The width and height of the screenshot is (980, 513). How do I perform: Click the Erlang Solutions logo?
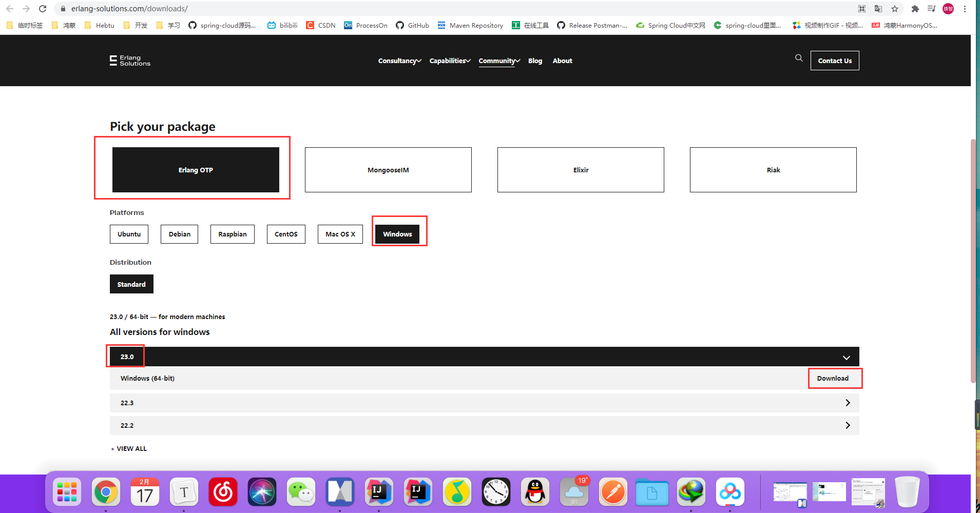point(130,61)
